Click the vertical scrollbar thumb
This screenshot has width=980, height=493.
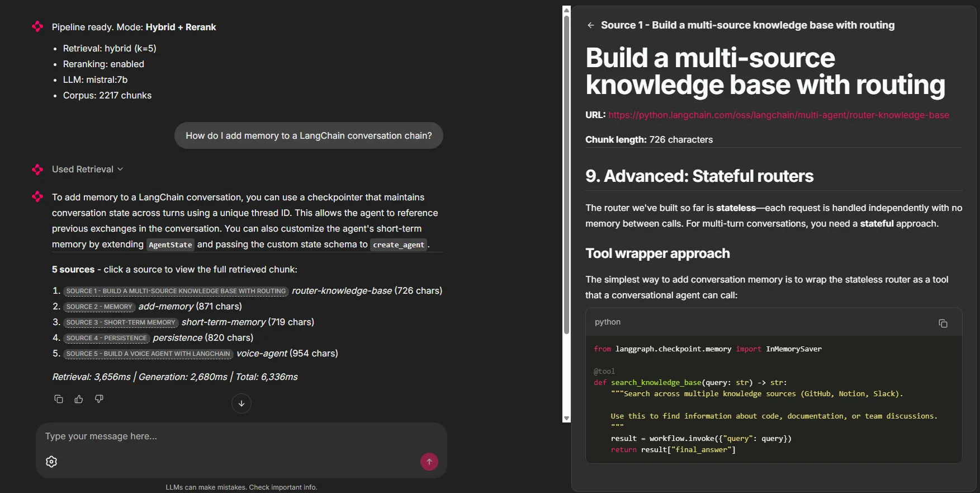566,173
